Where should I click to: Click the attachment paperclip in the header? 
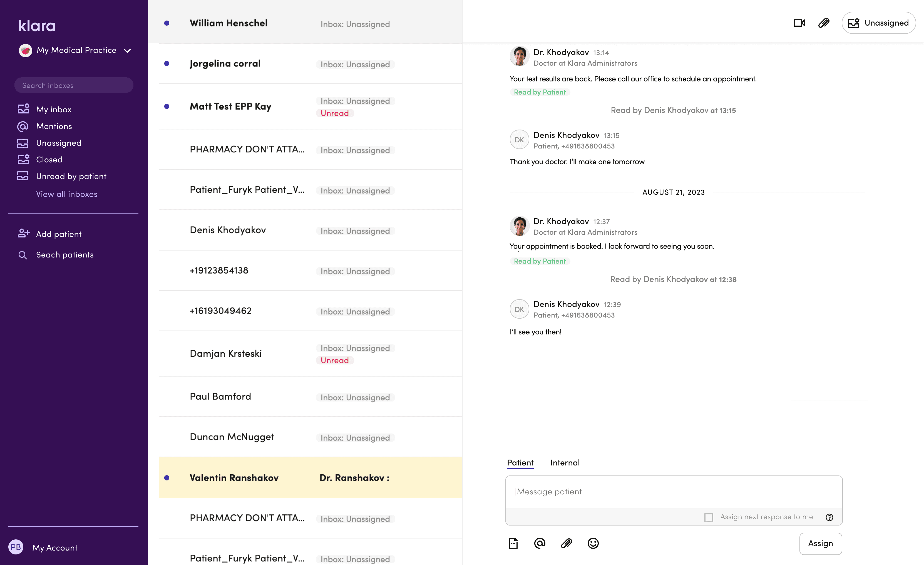click(x=823, y=23)
